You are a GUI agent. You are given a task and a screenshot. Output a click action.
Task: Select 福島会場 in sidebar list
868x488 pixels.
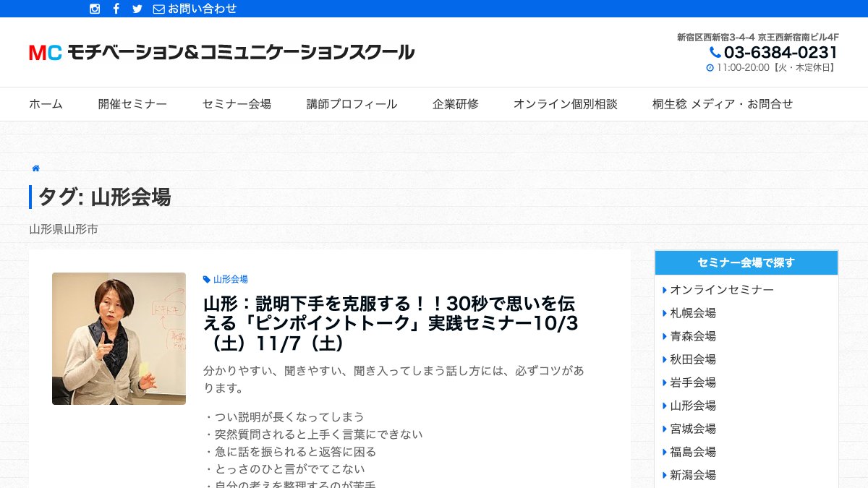click(x=693, y=452)
